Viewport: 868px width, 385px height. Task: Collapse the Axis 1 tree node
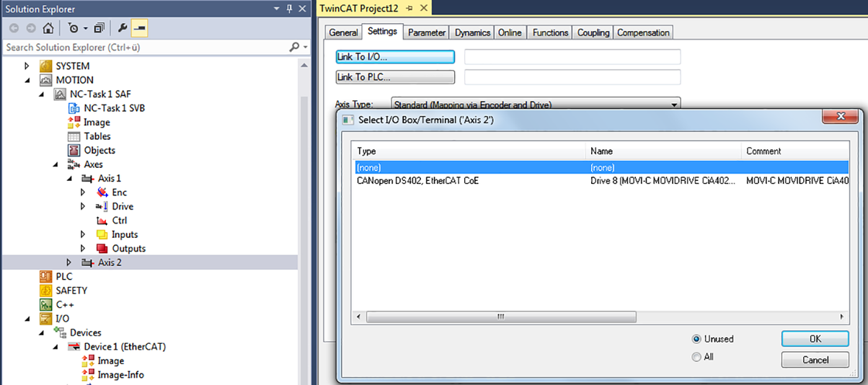tap(69, 179)
